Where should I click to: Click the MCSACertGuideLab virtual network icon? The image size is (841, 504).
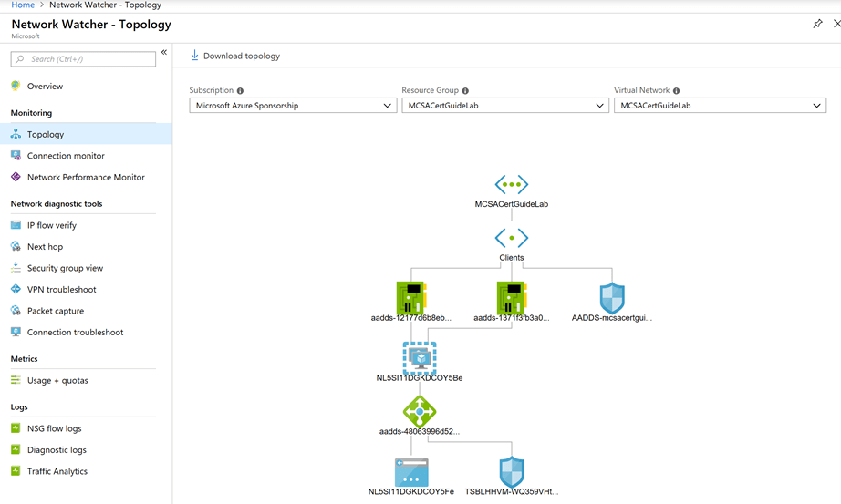point(511,185)
